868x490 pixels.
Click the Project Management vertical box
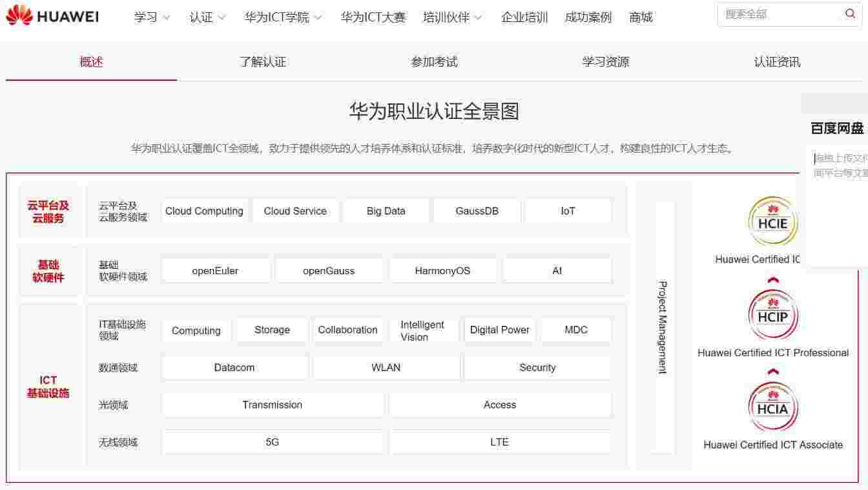click(x=663, y=326)
